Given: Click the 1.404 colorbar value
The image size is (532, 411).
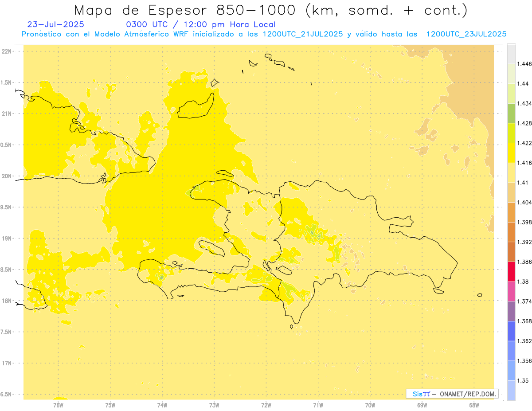Looking at the screenshot, I should pos(524,202).
